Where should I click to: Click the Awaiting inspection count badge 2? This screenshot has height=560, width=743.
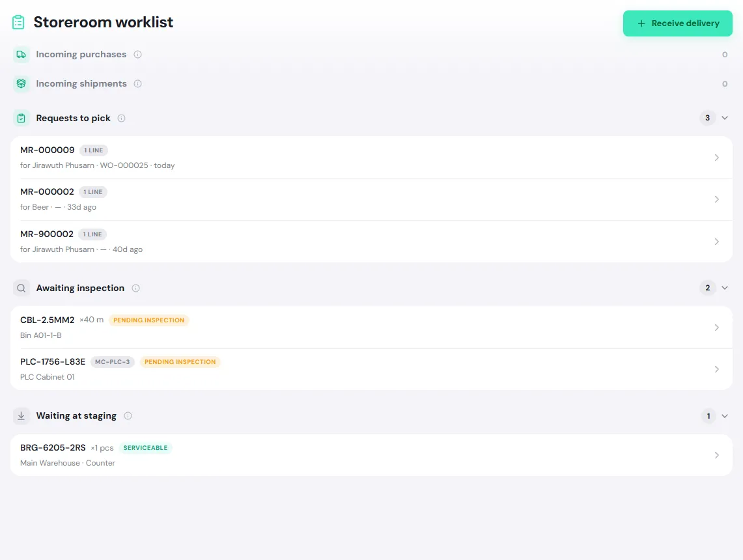pyautogui.click(x=707, y=288)
